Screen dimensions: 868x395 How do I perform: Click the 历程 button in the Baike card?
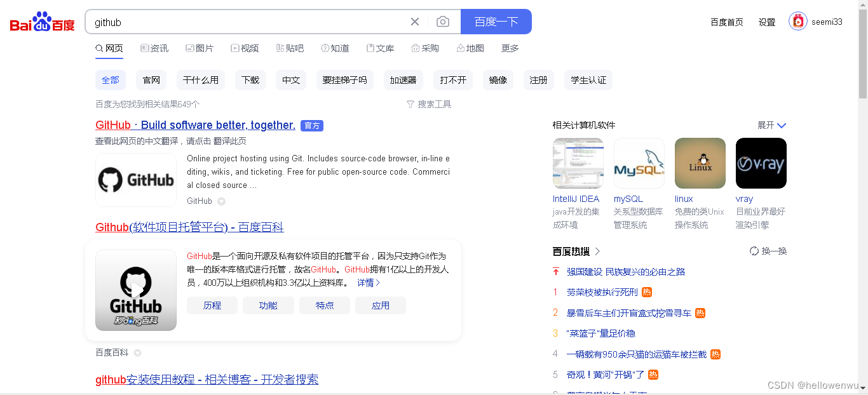point(212,305)
